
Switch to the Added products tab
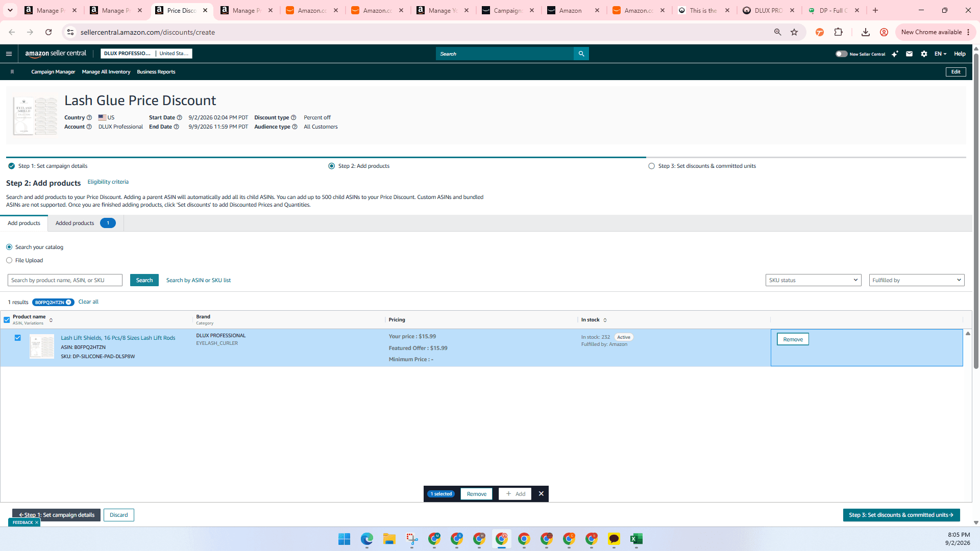[85, 223]
